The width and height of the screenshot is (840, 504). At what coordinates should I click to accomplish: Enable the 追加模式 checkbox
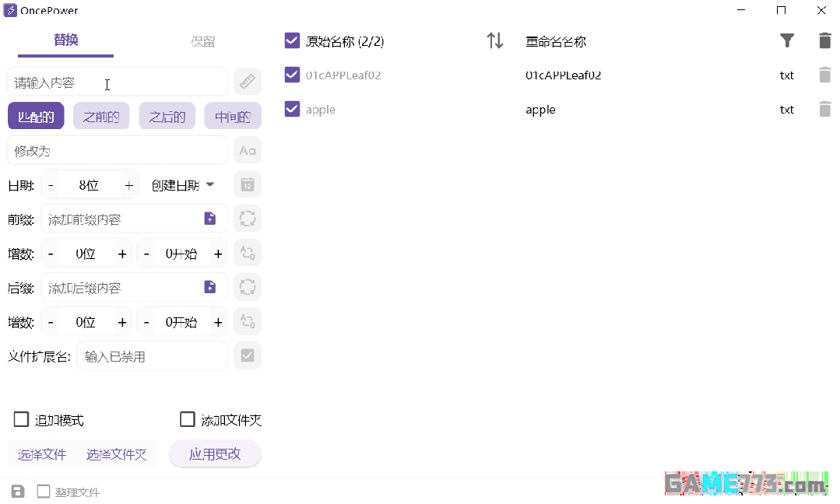pyautogui.click(x=21, y=419)
